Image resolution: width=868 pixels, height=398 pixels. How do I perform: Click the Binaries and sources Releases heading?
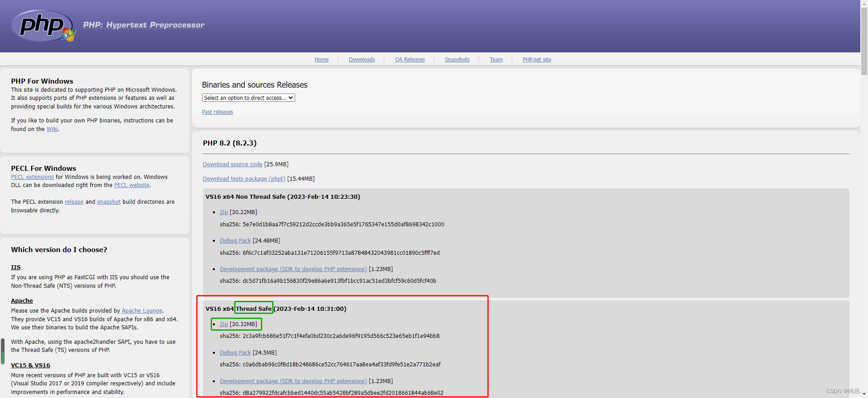pos(255,85)
